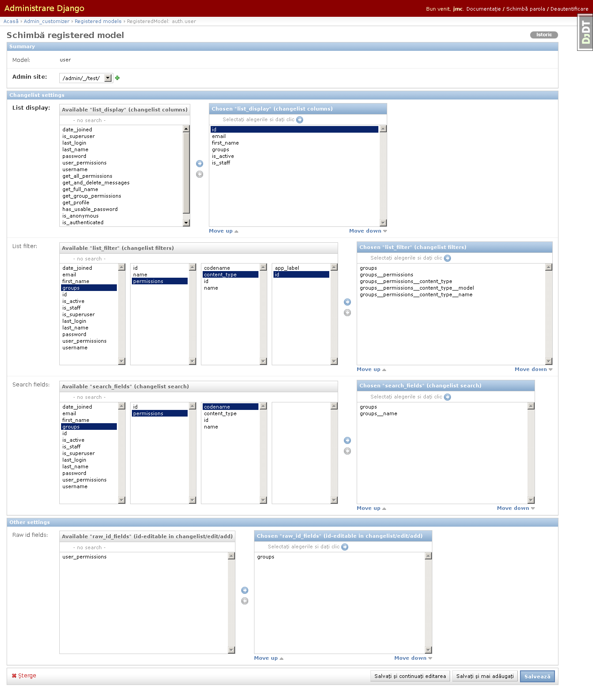Move up in chosen search_fields
The height and width of the screenshot is (700, 593).
[371, 508]
